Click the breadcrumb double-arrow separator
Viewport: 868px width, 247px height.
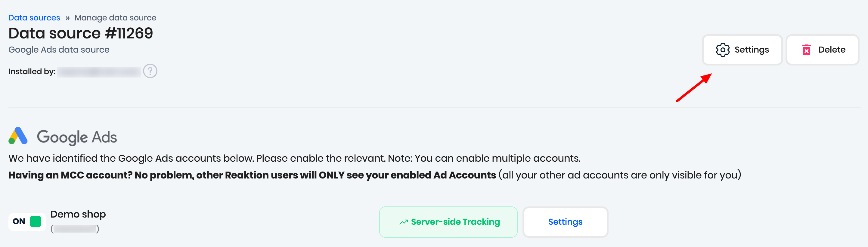[x=67, y=18]
